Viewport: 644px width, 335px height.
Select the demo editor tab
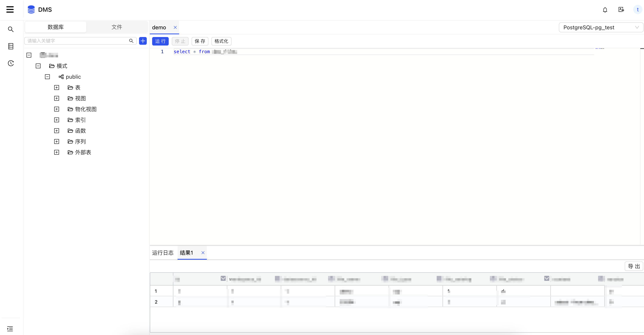click(x=159, y=27)
